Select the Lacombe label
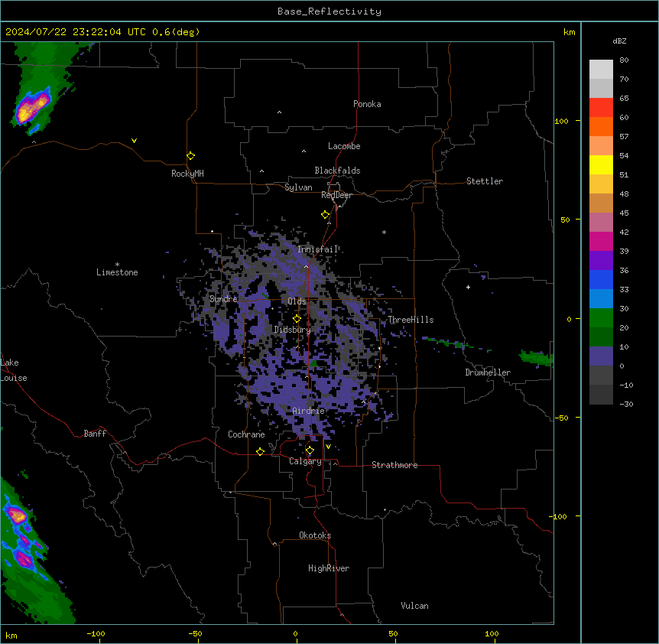The width and height of the screenshot is (659, 644). 344,146
